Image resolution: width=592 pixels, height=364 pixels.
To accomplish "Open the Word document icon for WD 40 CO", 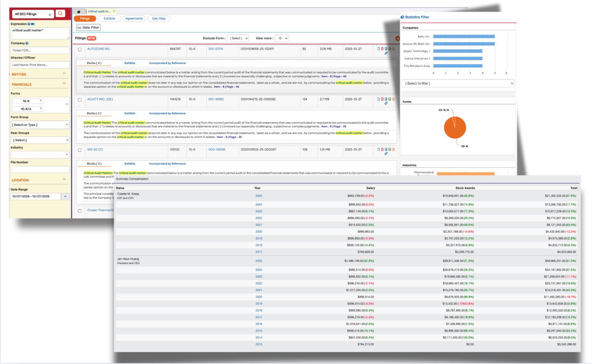I will pos(386,149).
